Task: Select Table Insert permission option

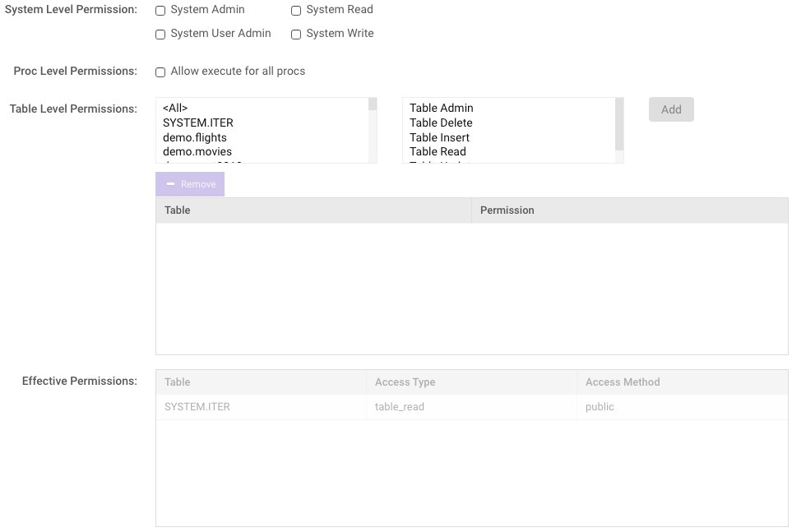Action: pos(439,137)
